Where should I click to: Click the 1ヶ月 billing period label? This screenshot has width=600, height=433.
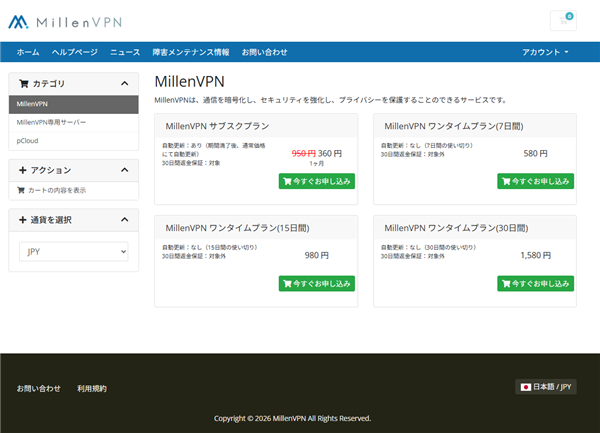tap(316, 164)
